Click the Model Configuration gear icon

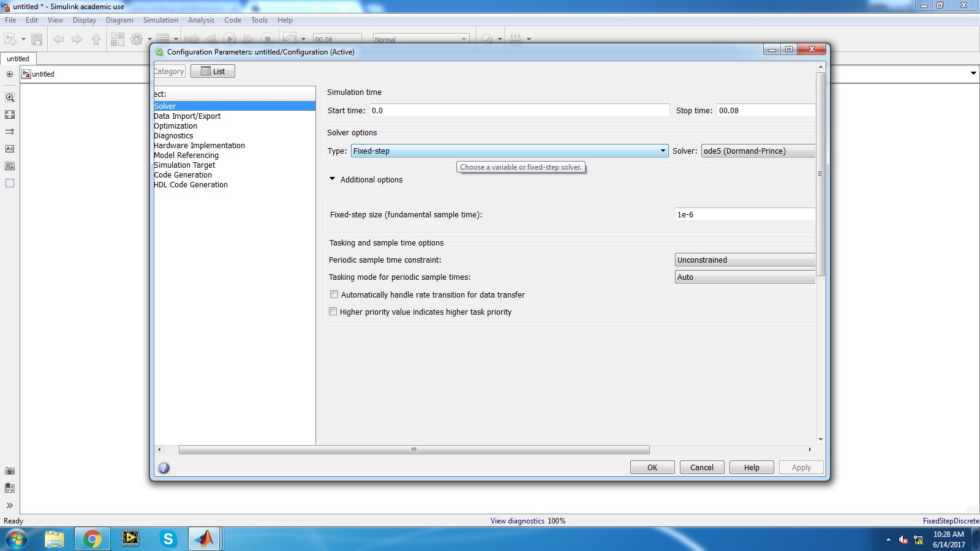coord(137,39)
